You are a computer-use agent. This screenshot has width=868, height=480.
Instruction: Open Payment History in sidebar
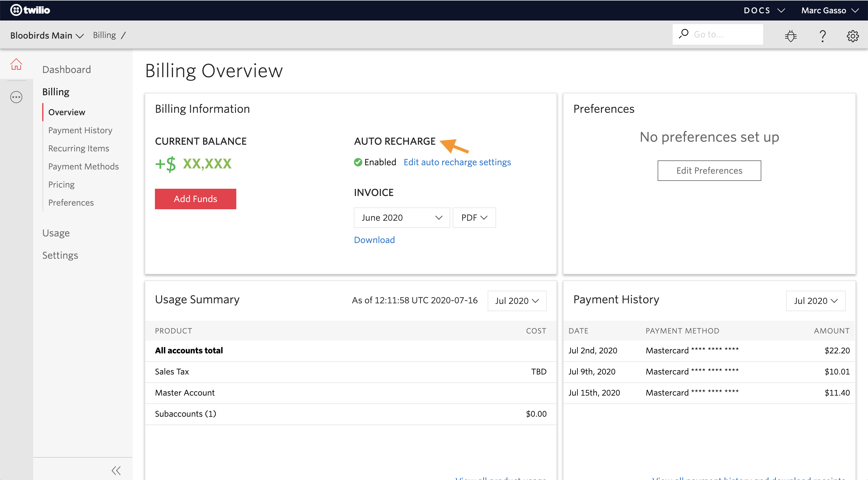click(80, 130)
